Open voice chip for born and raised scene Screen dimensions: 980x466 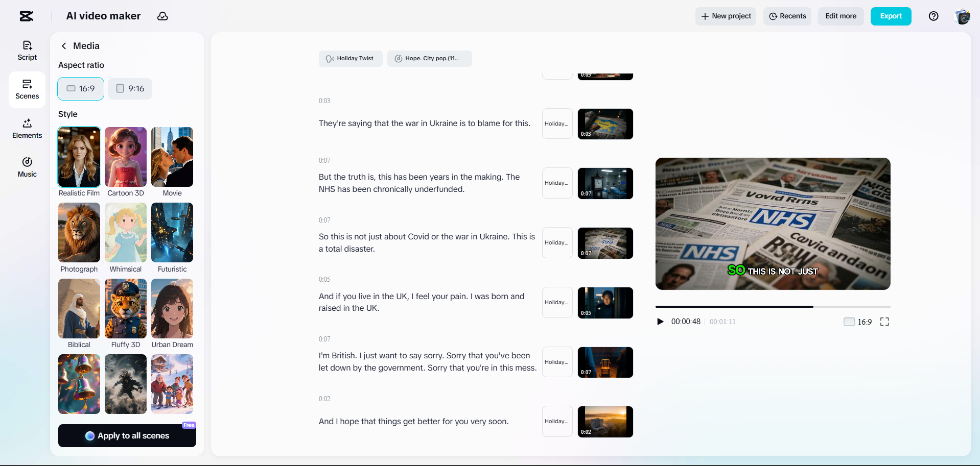click(557, 302)
